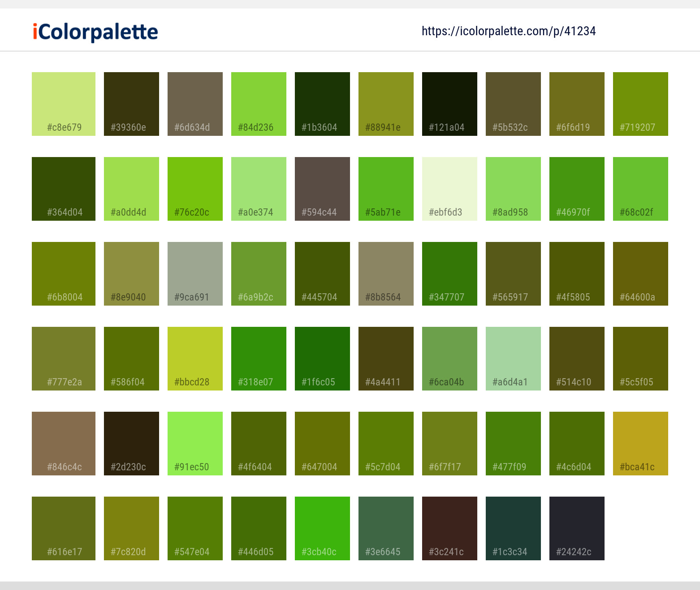The height and width of the screenshot is (590, 700).
Task: Choose the #594c44 brown swatch
Action: (x=322, y=189)
